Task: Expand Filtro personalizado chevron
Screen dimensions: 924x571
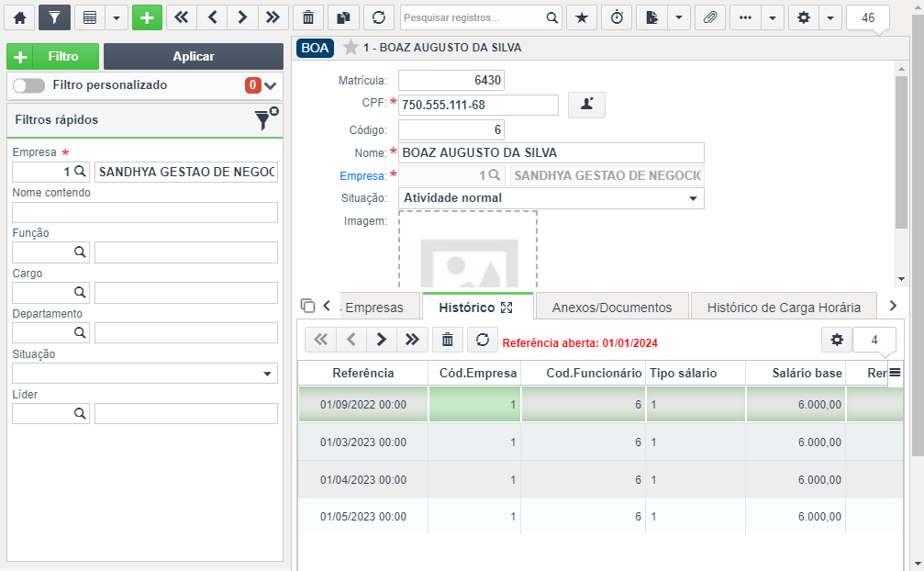Action: [x=271, y=86]
